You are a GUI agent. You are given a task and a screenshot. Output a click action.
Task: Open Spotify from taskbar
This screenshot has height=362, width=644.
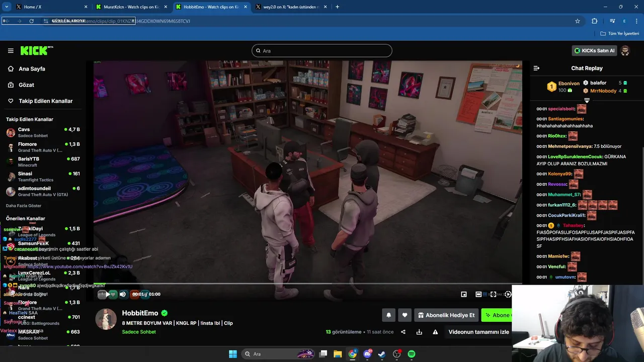[x=412, y=354]
